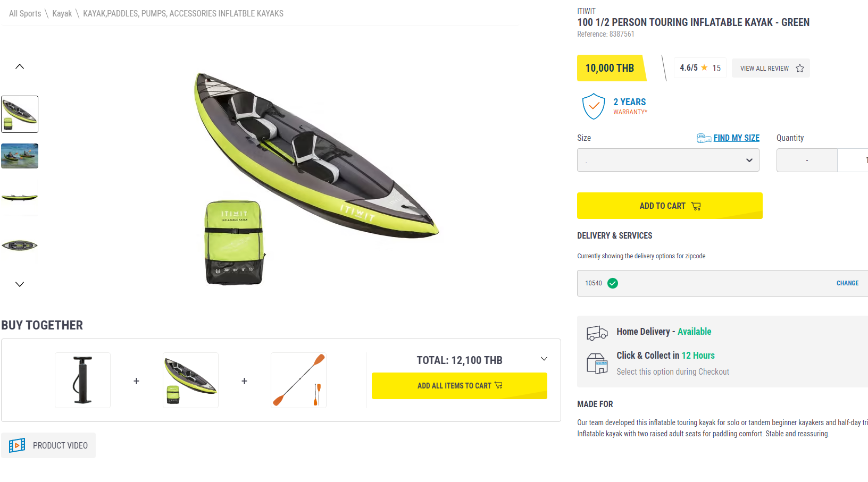This screenshot has width=868, height=482.
Task: Click the favorite star icon beside View All Review
Action: point(800,69)
